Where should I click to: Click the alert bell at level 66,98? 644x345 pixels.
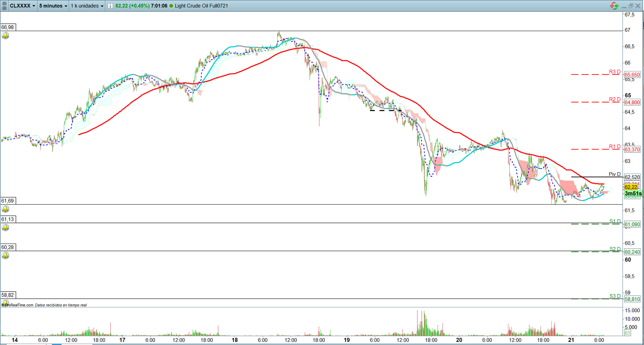point(6,36)
